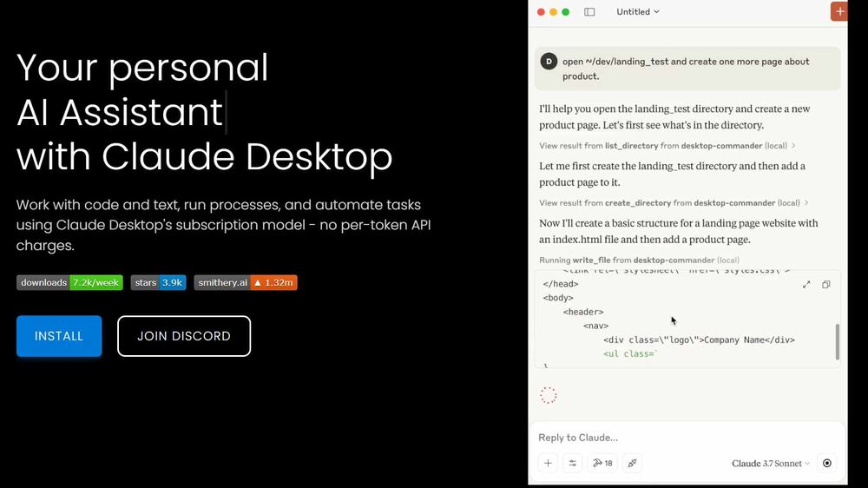Viewport: 868px width, 488px height.
Task: Click the smithery.ai 1.32m badge
Action: (x=246, y=282)
